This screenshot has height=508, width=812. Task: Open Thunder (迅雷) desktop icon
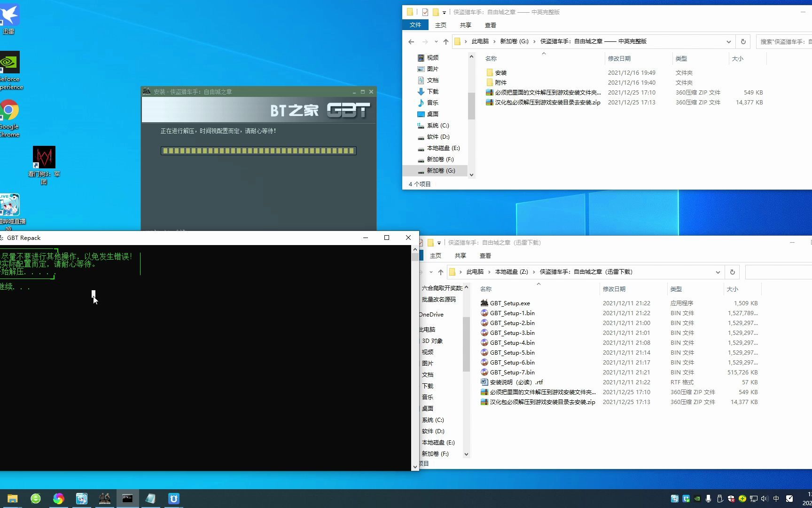pos(9,19)
